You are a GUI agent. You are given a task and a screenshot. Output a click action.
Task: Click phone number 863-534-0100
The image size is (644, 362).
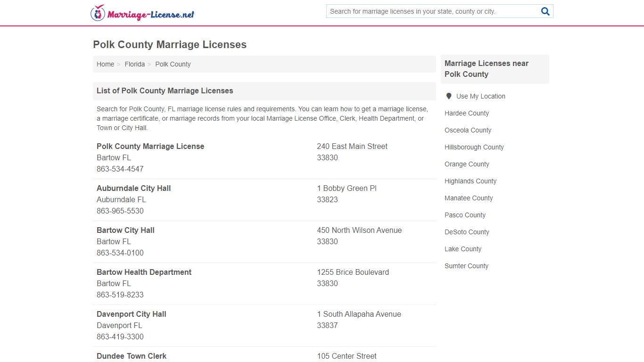point(120,253)
